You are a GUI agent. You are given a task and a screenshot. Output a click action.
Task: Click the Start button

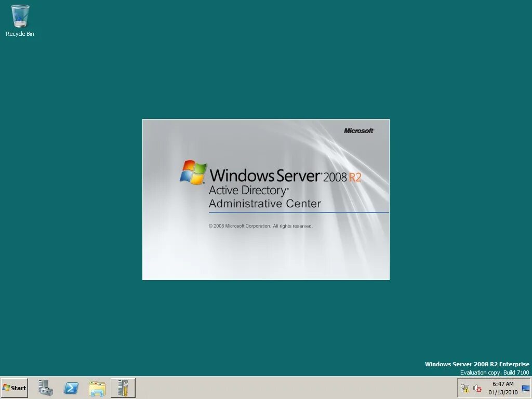14,388
